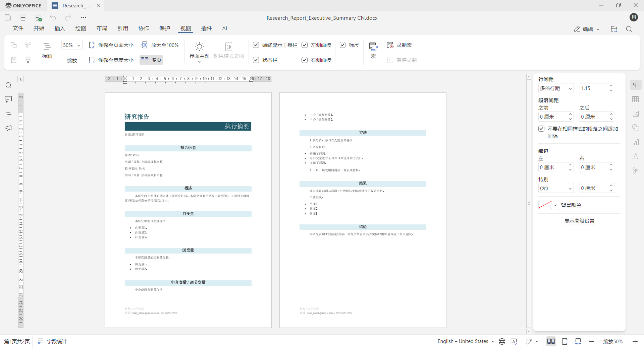Image resolution: width=644 pixels, height=348 pixels.
Task: Open the 背景颜色 color swatch picker
Action: pos(546,205)
